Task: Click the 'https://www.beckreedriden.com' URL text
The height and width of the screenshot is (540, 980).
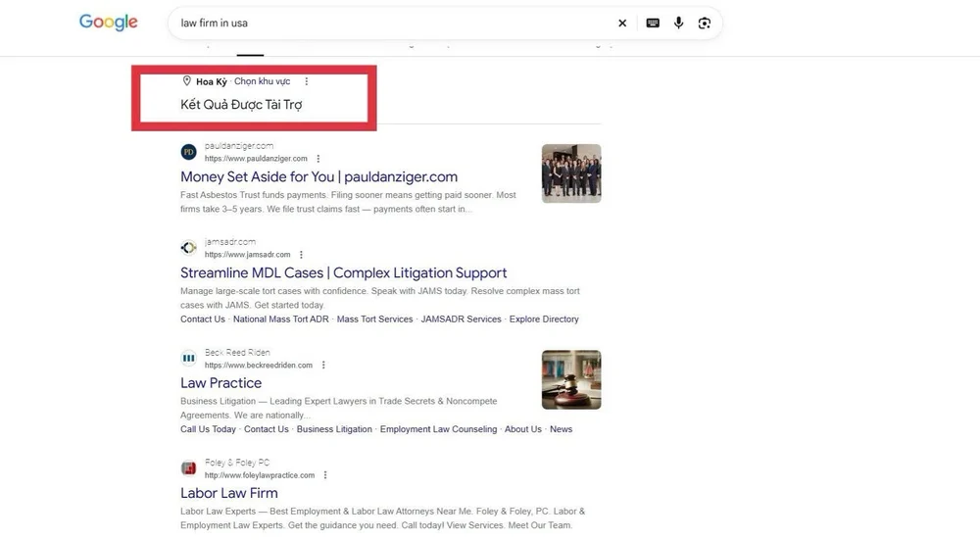Action: (258, 365)
